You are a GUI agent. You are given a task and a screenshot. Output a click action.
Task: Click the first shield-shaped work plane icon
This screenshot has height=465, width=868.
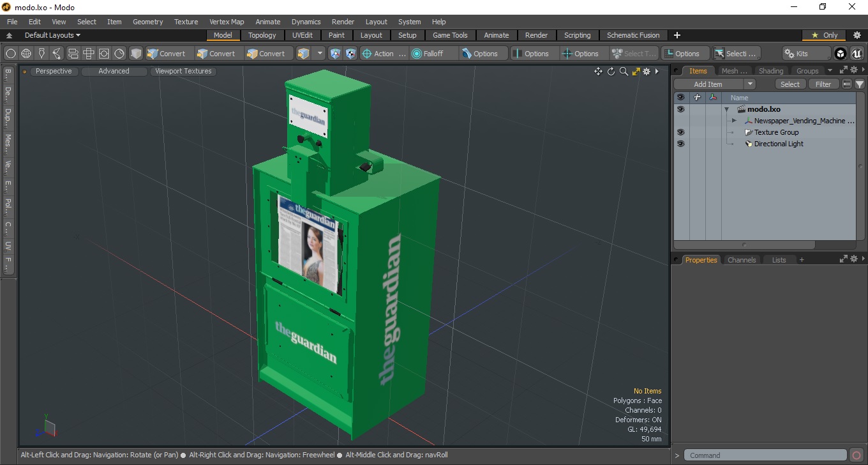pos(335,54)
